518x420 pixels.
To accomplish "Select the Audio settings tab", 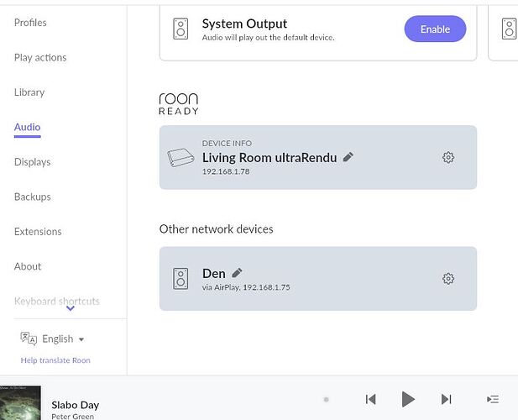I will 28,127.
